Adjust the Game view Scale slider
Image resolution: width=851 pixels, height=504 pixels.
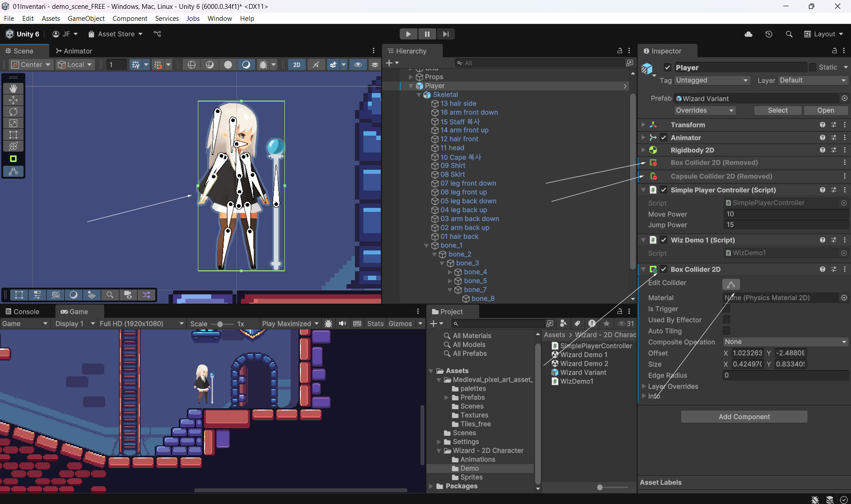(220, 324)
